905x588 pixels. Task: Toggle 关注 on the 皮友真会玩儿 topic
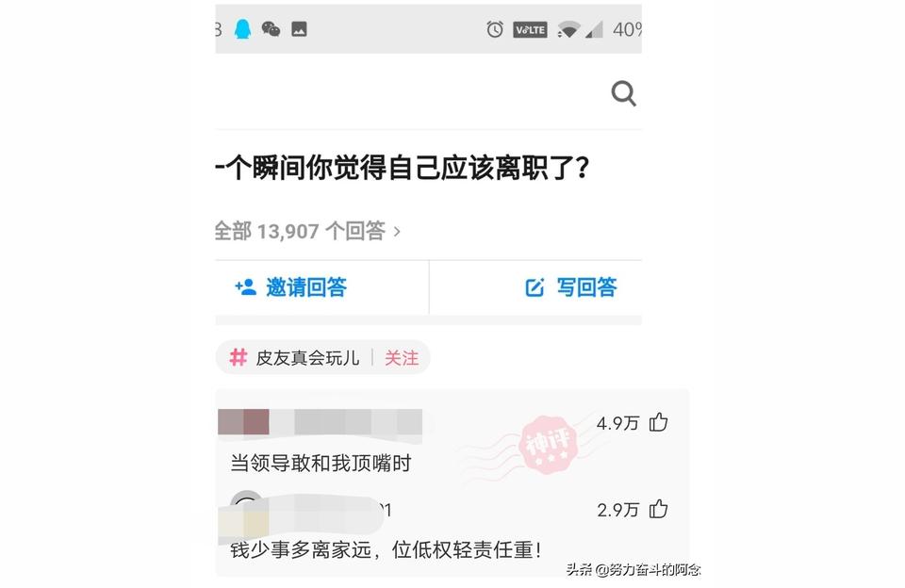402,358
